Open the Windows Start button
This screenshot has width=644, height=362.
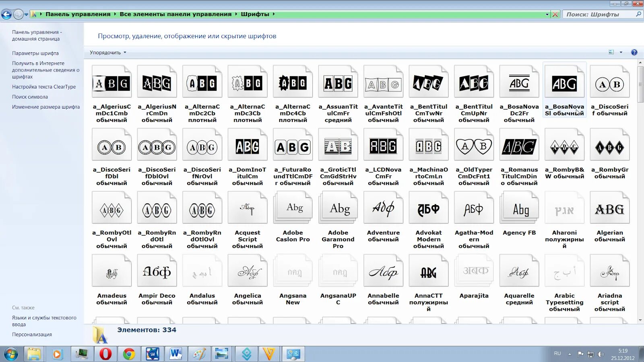(x=11, y=354)
